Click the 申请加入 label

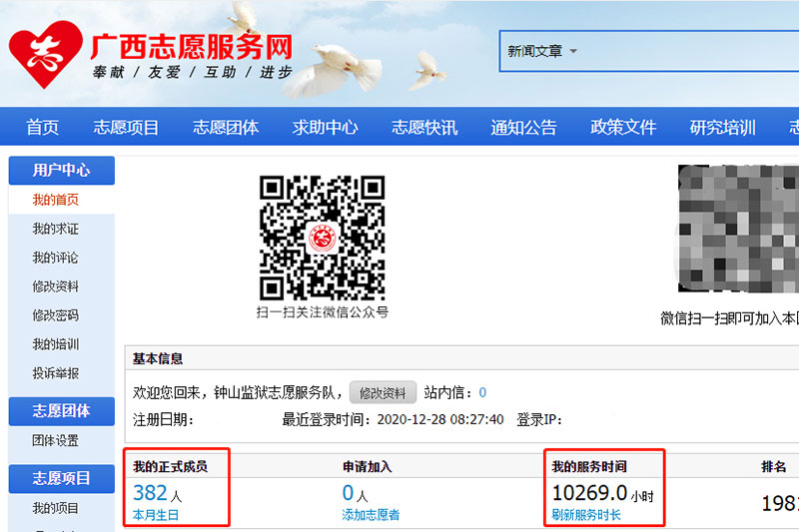(x=367, y=466)
